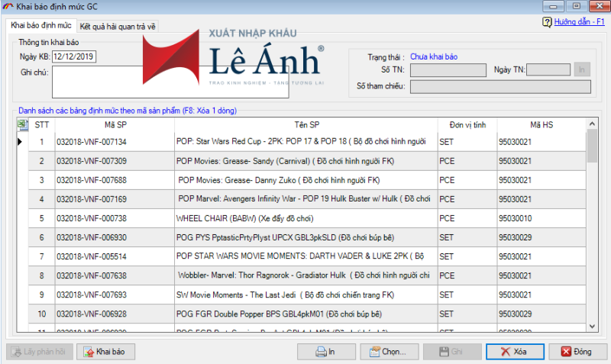
Task: Click the scroll up arrow of the list
Action: pyautogui.click(x=592, y=124)
